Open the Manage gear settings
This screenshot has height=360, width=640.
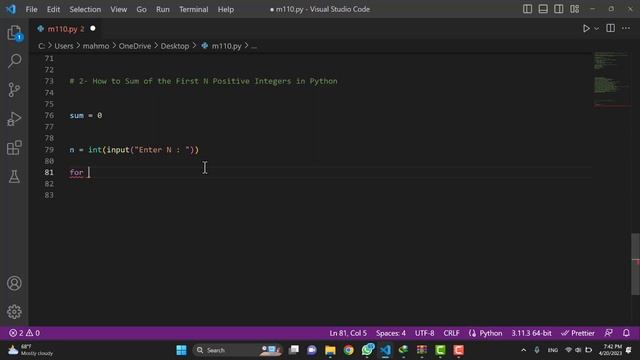14,312
